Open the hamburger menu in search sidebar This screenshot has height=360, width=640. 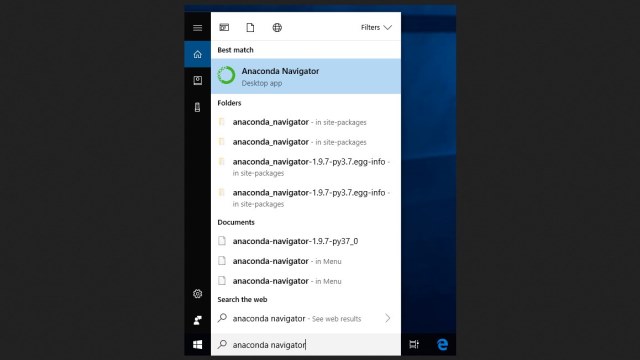click(198, 28)
